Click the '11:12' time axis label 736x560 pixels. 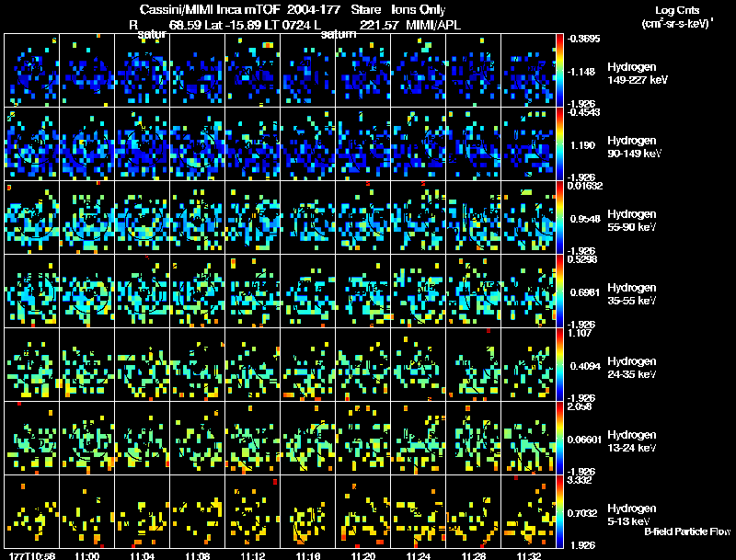(252, 555)
